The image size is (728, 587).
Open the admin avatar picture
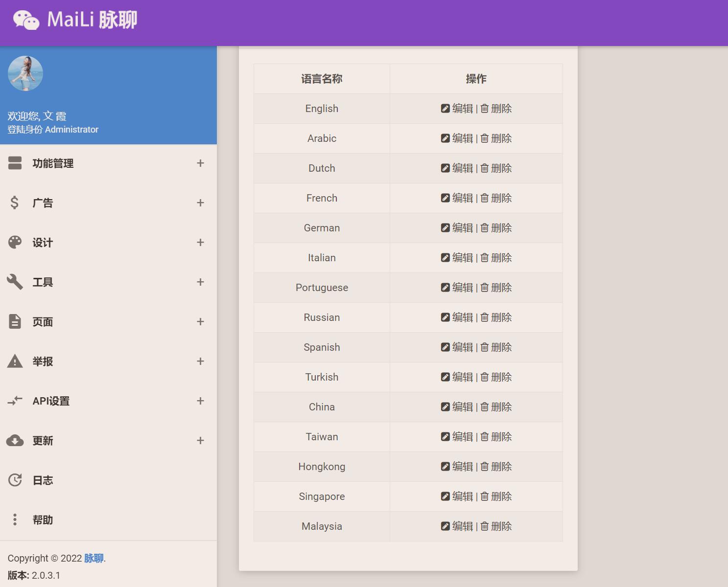tap(25, 73)
